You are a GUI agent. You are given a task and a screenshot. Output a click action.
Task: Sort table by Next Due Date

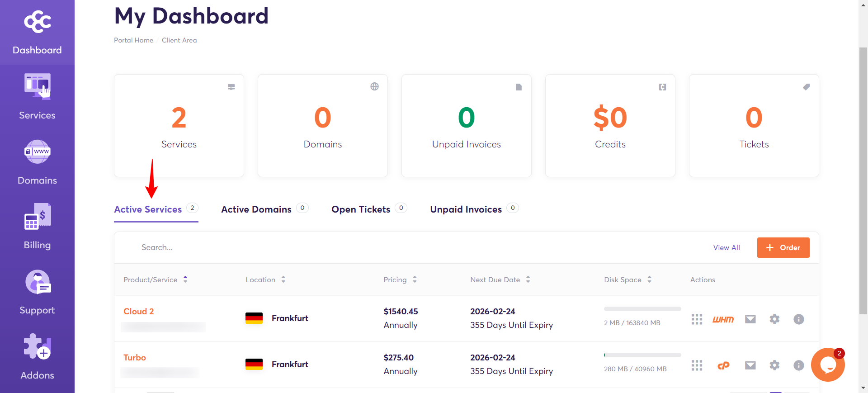click(x=500, y=279)
